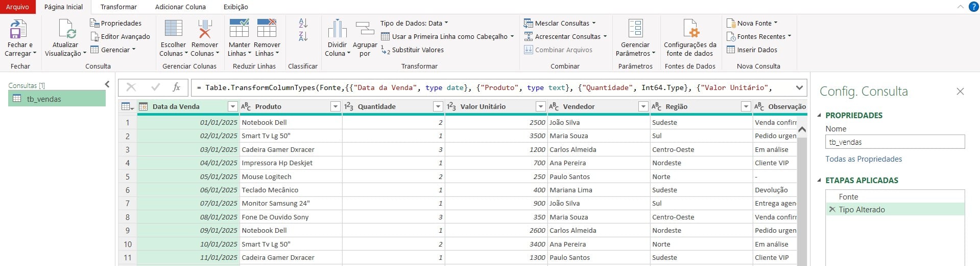This screenshot has height=266, width=980.
Task: Select the Tipo Alterado applied step
Action: [x=895, y=210]
